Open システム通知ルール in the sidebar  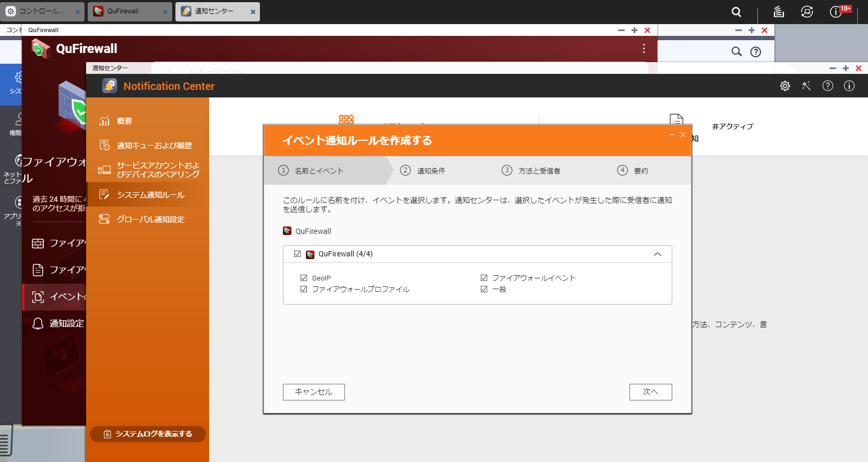tap(148, 194)
